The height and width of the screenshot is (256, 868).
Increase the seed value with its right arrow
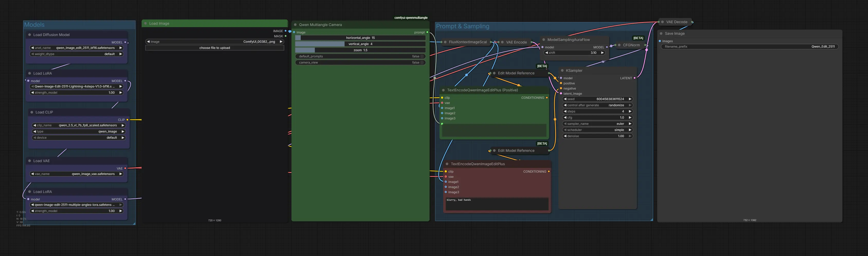630,99
